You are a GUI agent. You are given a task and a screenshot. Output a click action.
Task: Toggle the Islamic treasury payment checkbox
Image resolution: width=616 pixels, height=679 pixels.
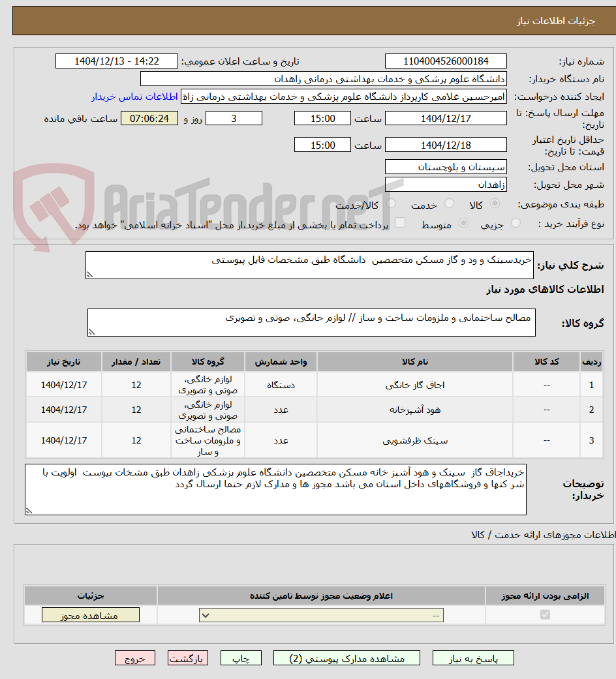400,222
